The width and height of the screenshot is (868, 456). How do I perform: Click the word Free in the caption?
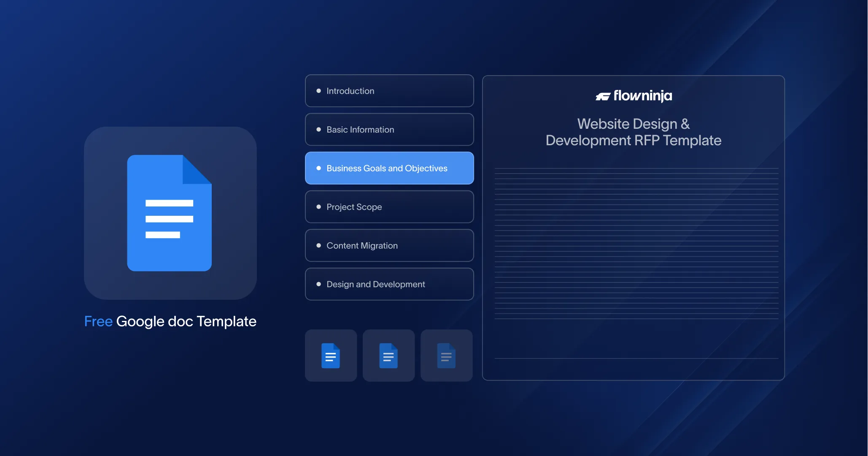(x=98, y=321)
